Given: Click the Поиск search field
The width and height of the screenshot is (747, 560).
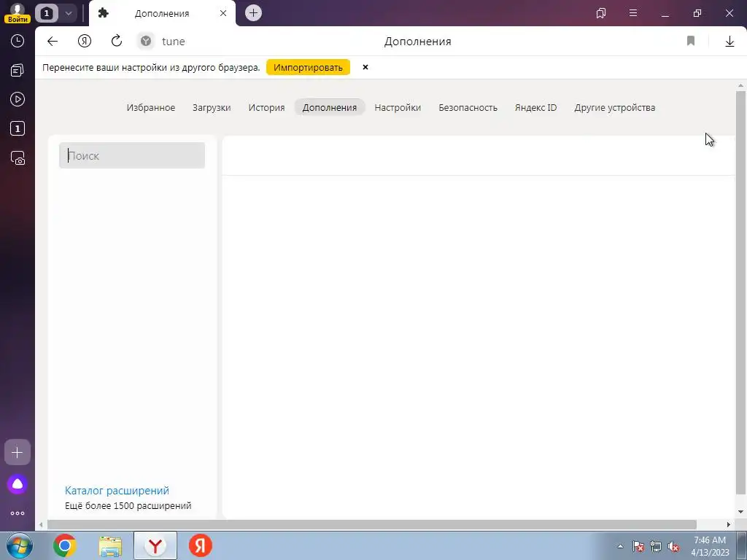Looking at the screenshot, I should click(x=132, y=155).
